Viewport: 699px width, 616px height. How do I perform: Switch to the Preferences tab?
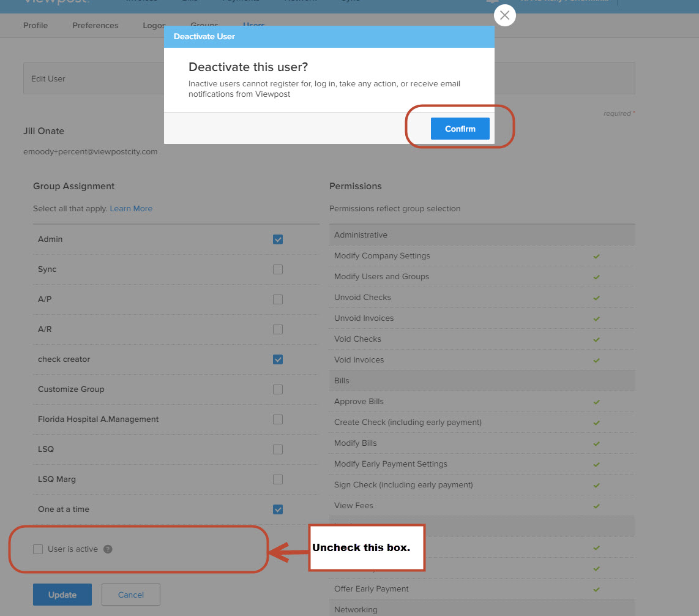click(x=95, y=26)
